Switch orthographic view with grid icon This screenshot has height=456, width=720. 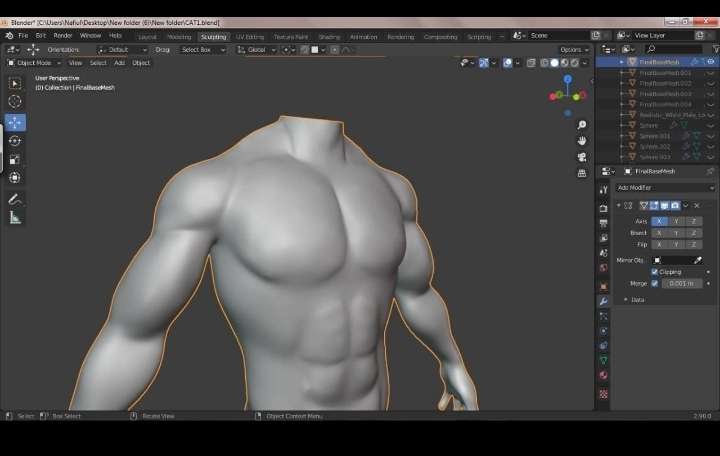[x=582, y=173]
